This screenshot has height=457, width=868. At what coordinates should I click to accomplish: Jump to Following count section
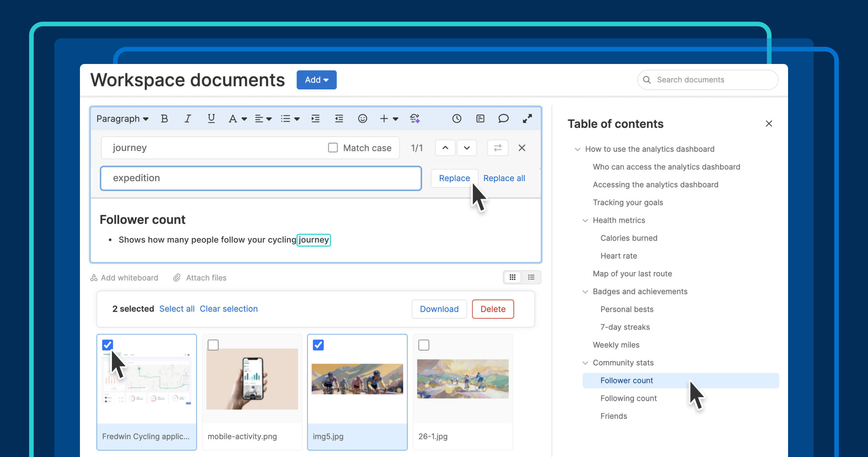pyautogui.click(x=628, y=398)
